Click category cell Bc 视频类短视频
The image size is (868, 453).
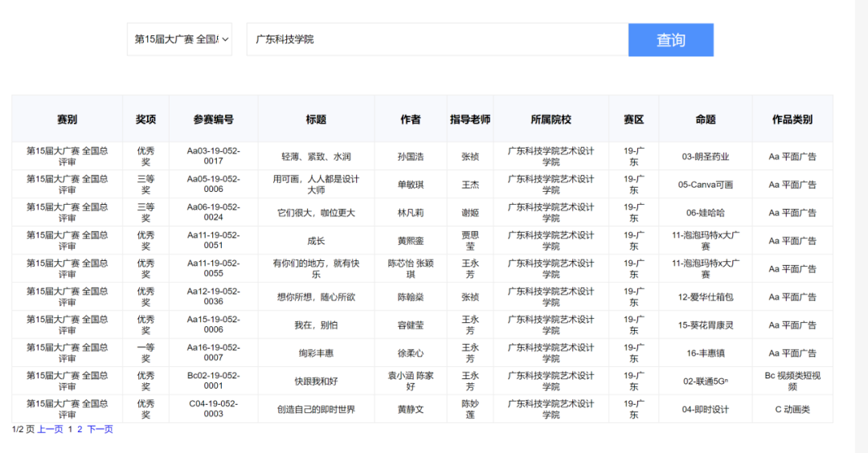click(x=792, y=381)
